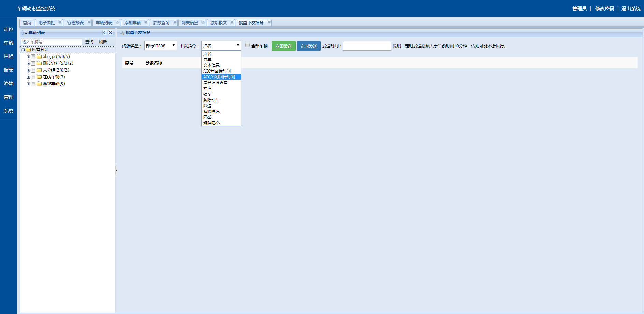Click the folder icon of the abcgps group
644x314 pixels.
pyautogui.click(x=39, y=57)
